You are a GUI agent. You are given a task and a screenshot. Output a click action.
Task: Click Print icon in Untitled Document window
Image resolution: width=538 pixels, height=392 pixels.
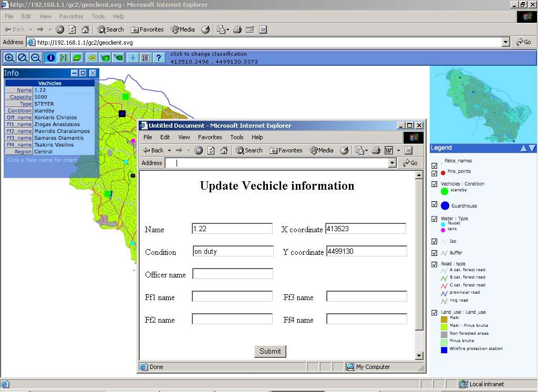[x=376, y=150]
